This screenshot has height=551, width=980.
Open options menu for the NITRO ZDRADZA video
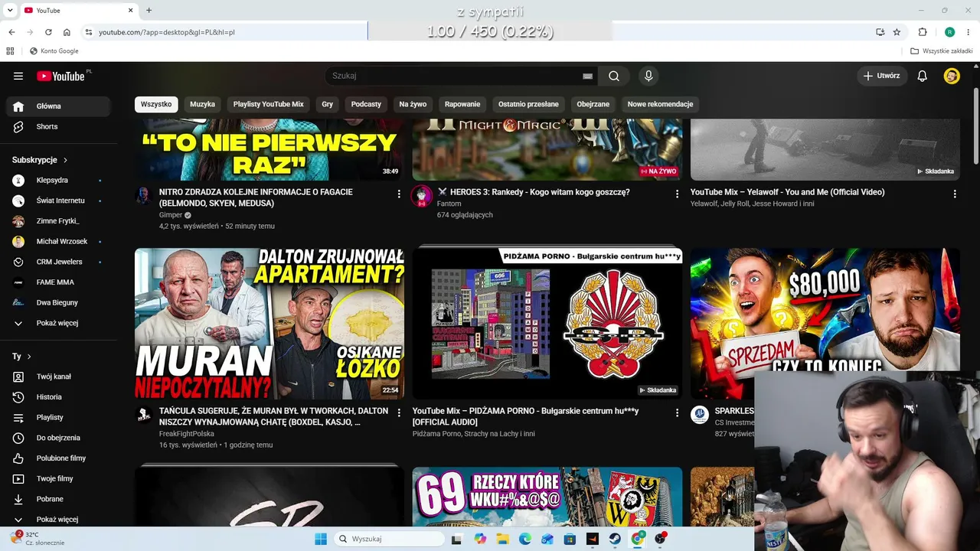coord(399,194)
